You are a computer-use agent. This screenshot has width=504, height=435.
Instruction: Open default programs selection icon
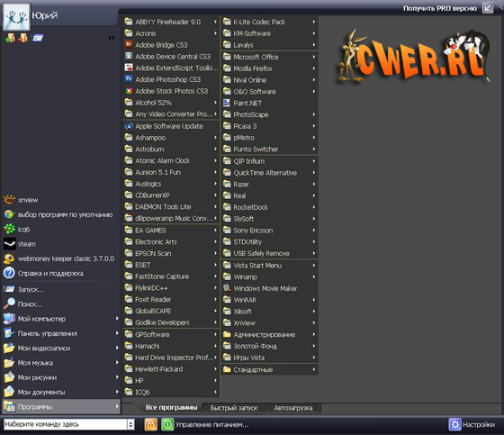click(x=9, y=214)
